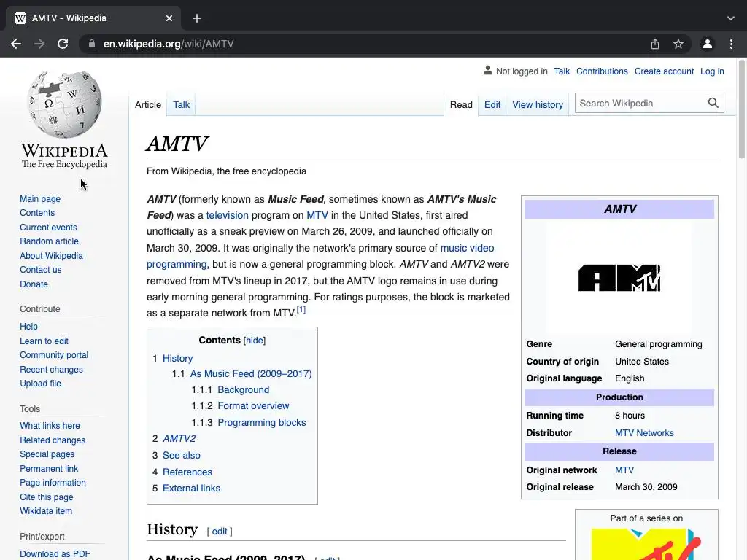Jump to Programming blocks in contents
The height and width of the screenshot is (560, 747).
(x=262, y=423)
